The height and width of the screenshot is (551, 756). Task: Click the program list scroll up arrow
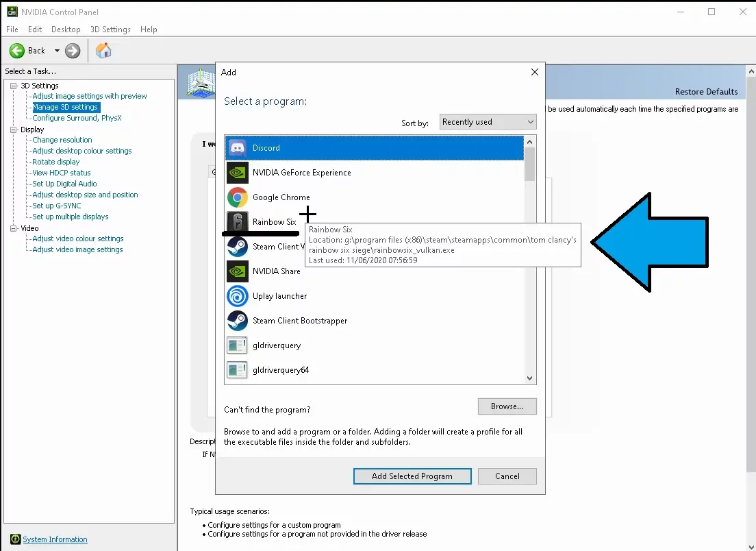pos(530,142)
